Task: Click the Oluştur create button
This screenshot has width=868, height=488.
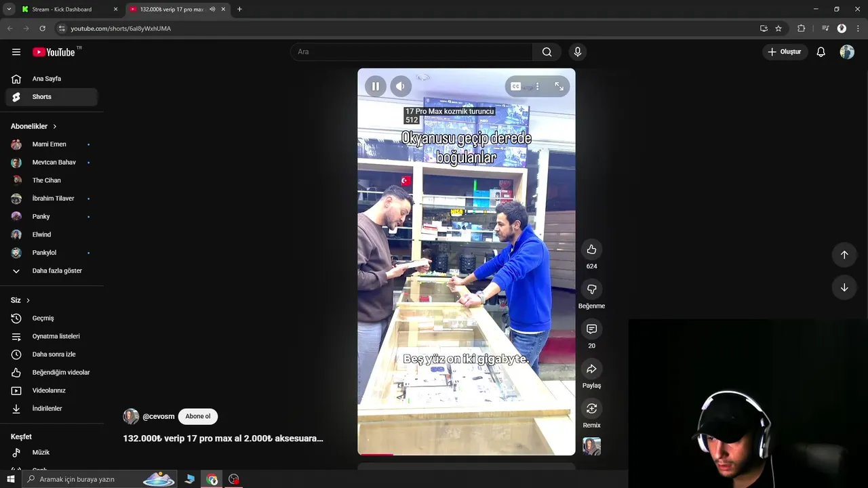Action: [x=785, y=52]
